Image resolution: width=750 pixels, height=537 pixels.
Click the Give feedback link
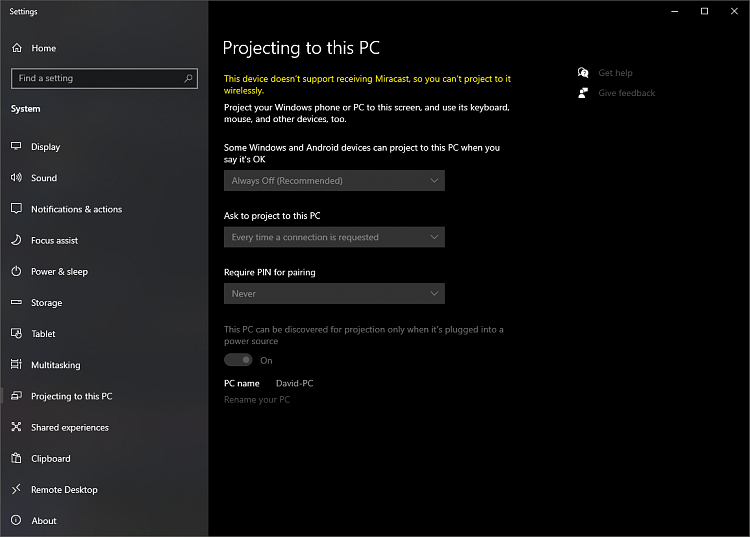click(x=627, y=93)
